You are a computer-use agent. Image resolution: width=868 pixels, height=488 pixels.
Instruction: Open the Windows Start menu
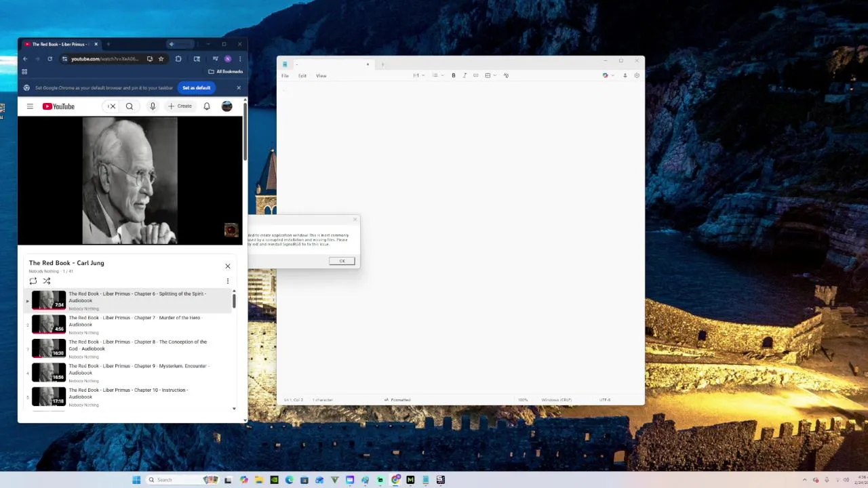pyautogui.click(x=136, y=480)
